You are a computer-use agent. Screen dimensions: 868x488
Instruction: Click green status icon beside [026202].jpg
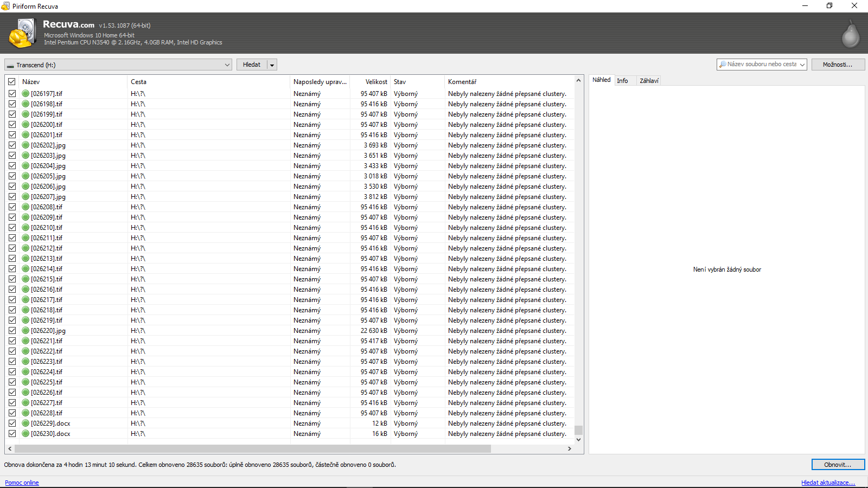[x=25, y=145]
